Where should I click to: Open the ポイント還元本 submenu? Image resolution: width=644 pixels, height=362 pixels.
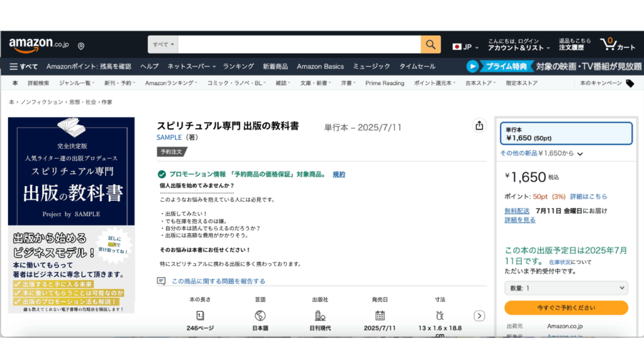(435, 84)
